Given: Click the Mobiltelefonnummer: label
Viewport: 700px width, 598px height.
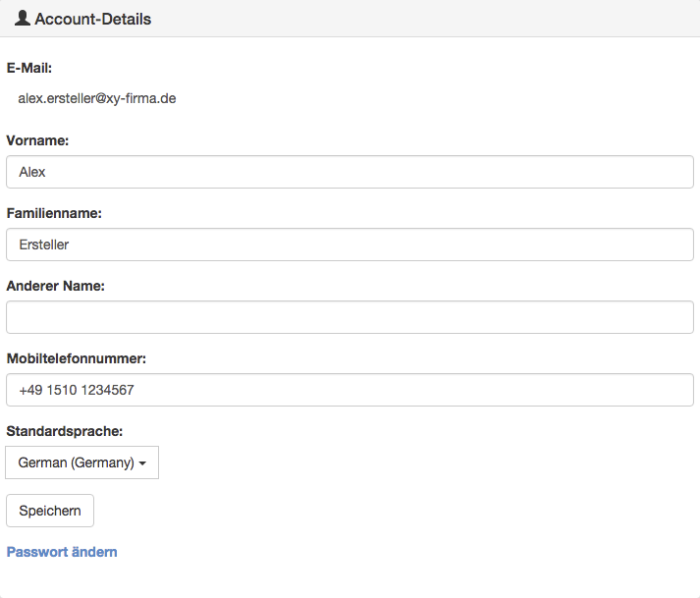Looking at the screenshot, I should tap(77, 358).
